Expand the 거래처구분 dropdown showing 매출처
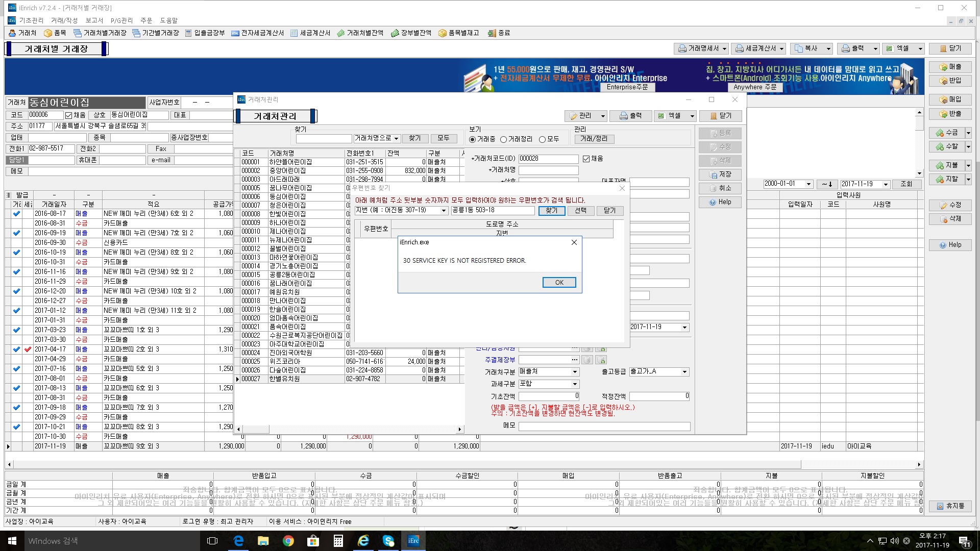Screen dimensions: 980x551 click(x=575, y=372)
